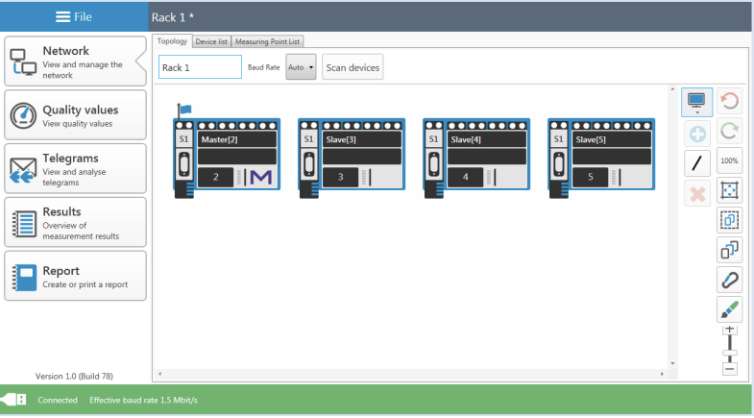Viewport: 754px width, 418px height.
Task: Click the Scan devices button
Action: click(352, 67)
